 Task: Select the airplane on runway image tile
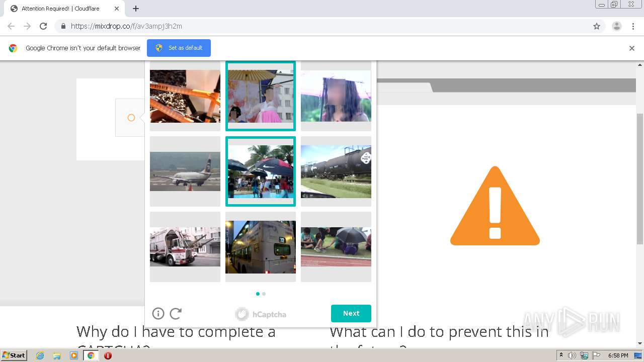click(185, 171)
